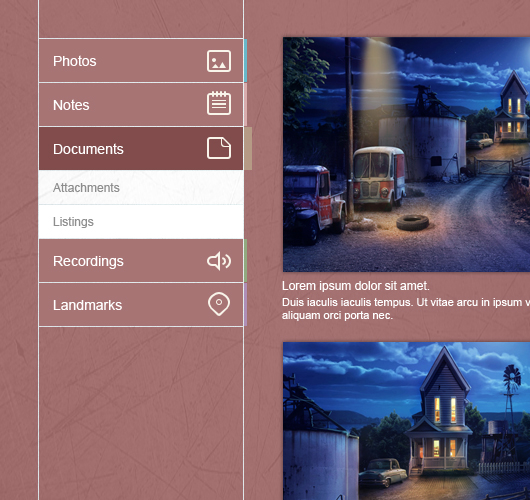Click the tan color tab beside Documents

pyautogui.click(x=248, y=148)
